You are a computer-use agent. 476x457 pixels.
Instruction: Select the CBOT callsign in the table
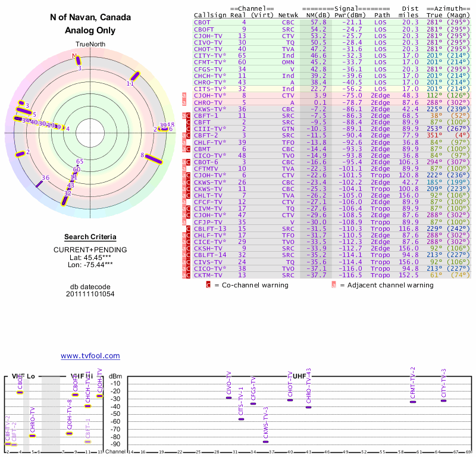201,22
